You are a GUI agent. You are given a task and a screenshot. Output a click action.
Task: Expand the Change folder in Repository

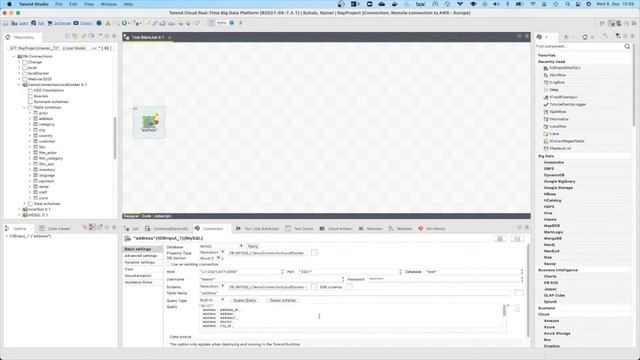[19, 62]
